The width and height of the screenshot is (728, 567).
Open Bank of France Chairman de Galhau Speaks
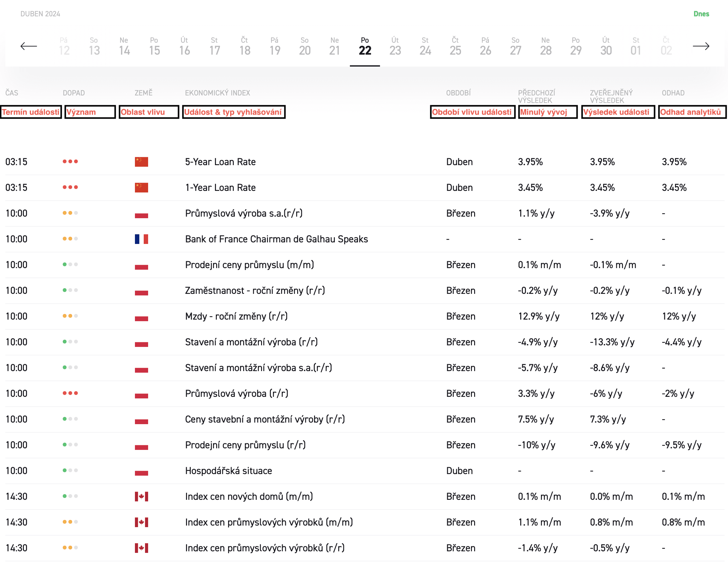tap(276, 239)
